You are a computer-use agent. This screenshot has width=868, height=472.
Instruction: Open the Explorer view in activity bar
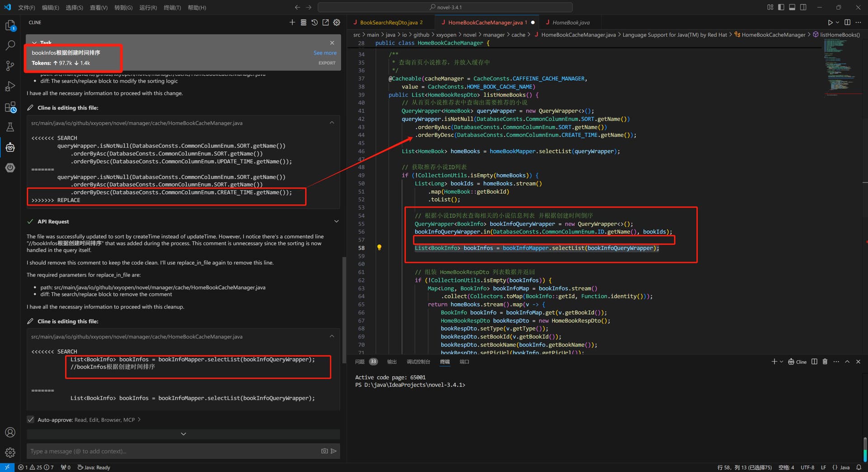pyautogui.click(x=10, y=26)
